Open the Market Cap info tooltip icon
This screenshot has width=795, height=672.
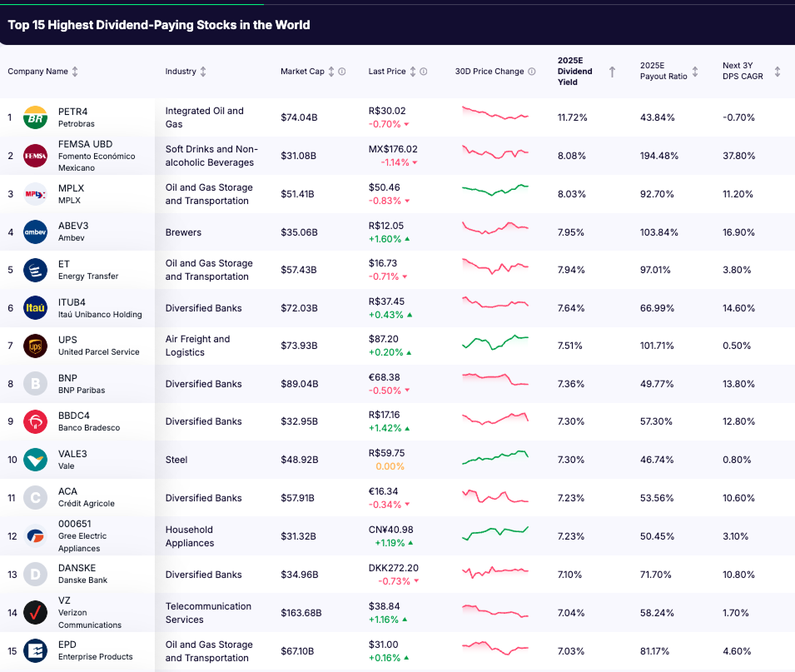(x=341, y=71)
